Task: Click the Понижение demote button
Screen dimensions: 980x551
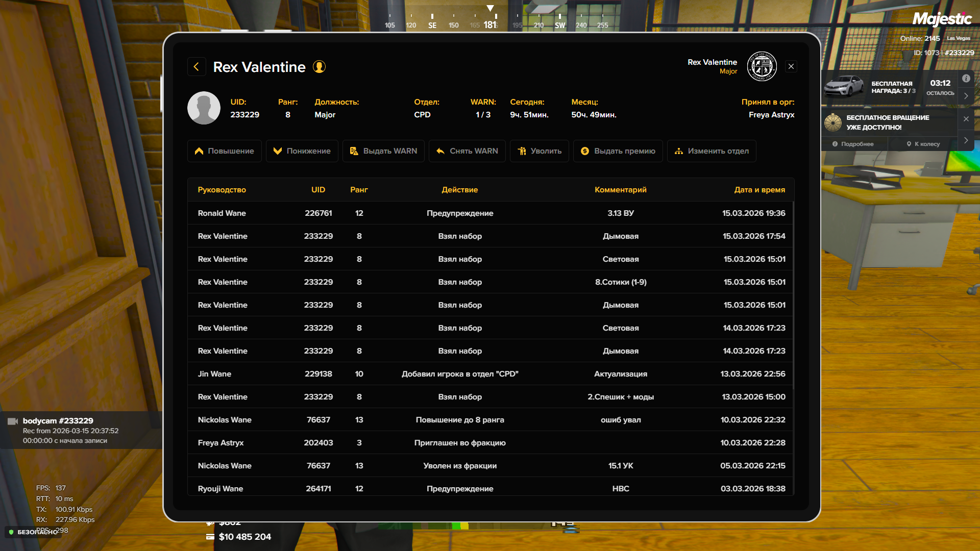Action: 302,151
